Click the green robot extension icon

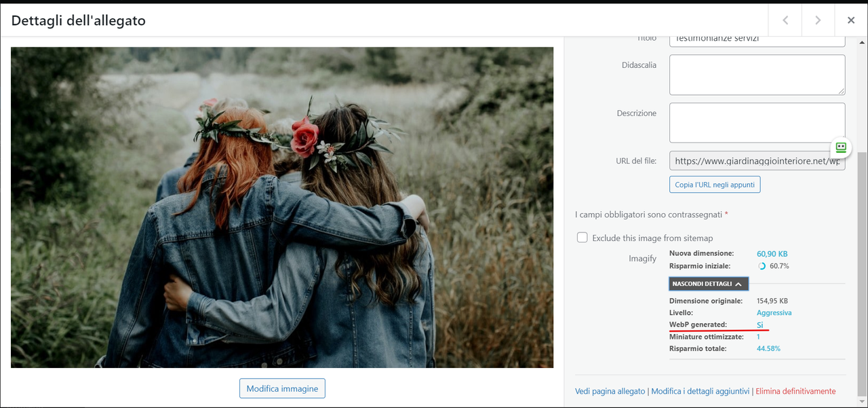coord(841,147)
